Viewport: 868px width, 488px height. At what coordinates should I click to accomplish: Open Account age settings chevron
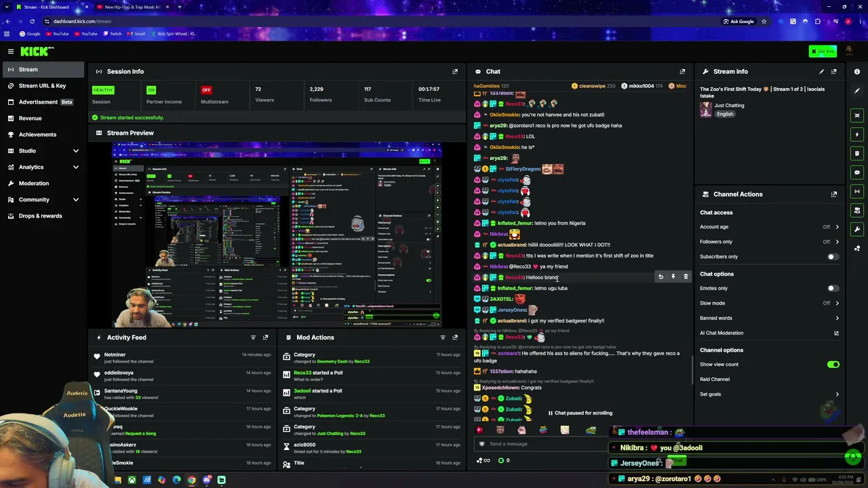837,227
